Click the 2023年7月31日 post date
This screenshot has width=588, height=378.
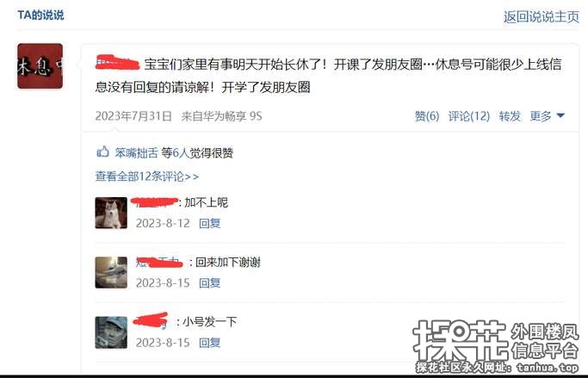click(x=133, y=116)
